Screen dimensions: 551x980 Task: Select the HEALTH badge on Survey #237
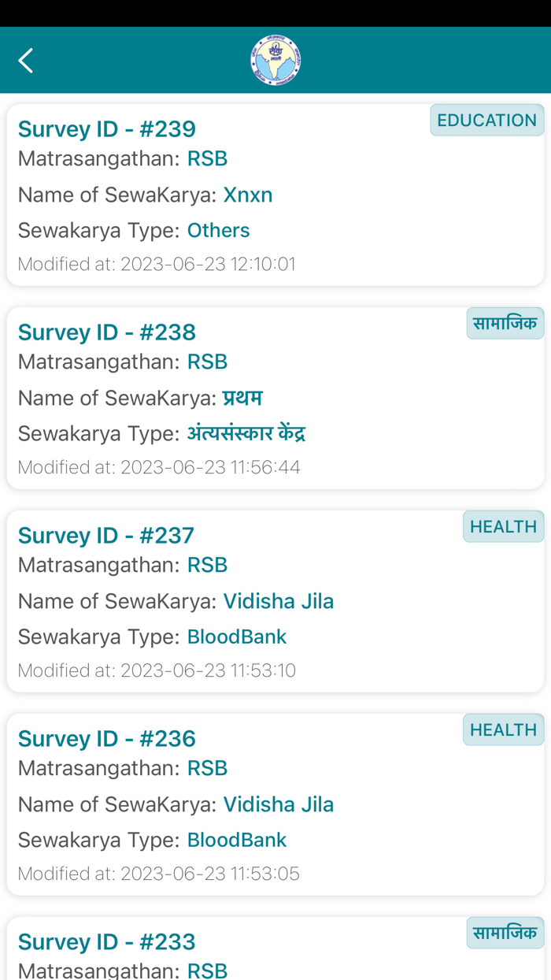click(503, 526)
